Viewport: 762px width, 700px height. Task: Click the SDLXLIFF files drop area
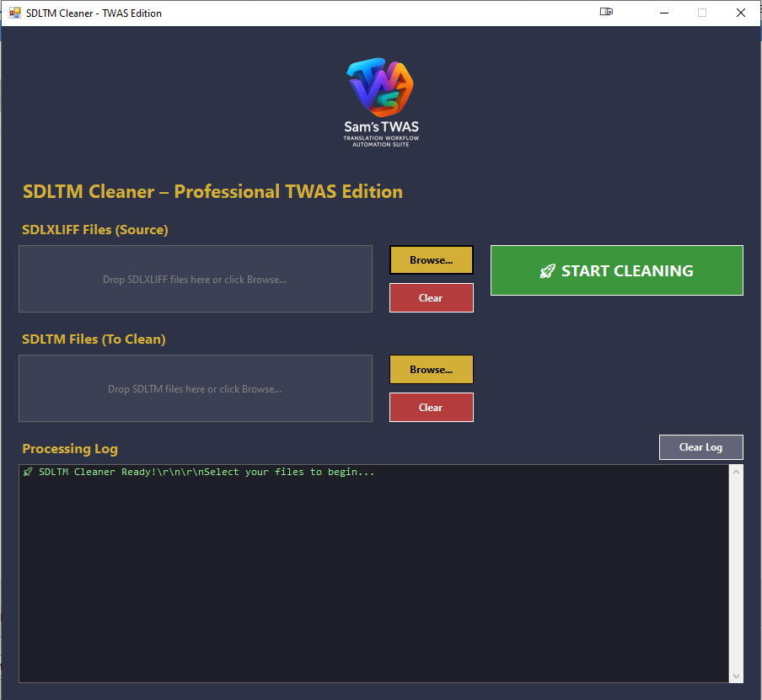point(196,279)
